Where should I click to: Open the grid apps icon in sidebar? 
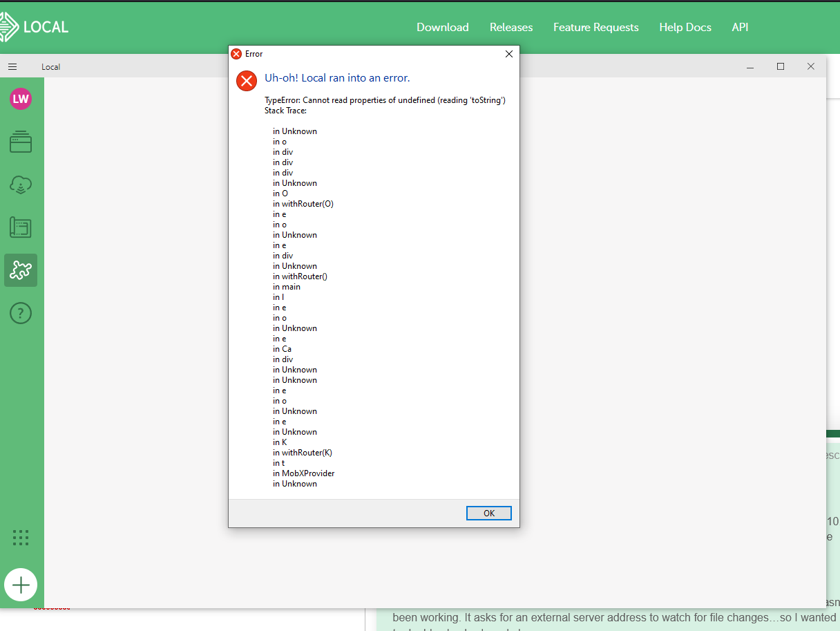click(21, 538)
